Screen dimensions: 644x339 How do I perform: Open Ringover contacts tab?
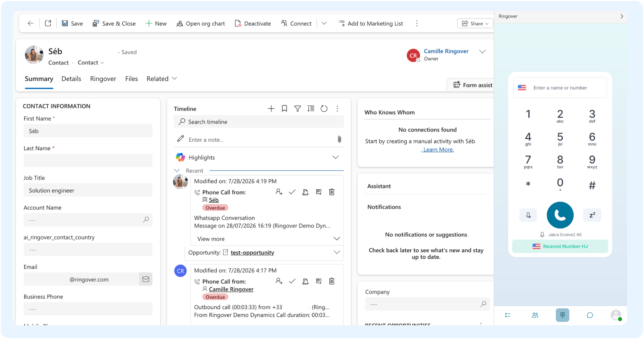pos(535,315)
